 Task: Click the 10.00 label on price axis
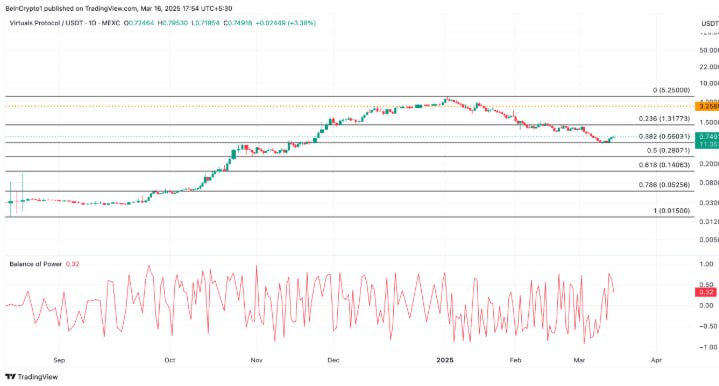click(709, 83)
